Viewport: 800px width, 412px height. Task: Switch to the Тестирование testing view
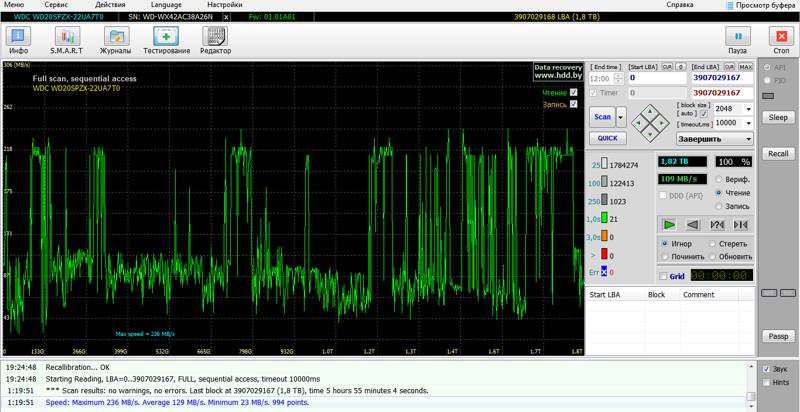tap(166, 40)
